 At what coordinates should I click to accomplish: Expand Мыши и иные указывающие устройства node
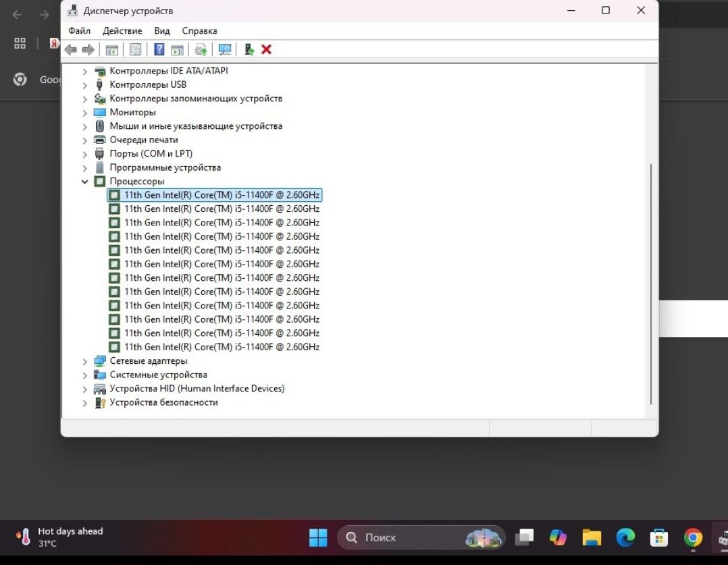click(x=84, y=127)
